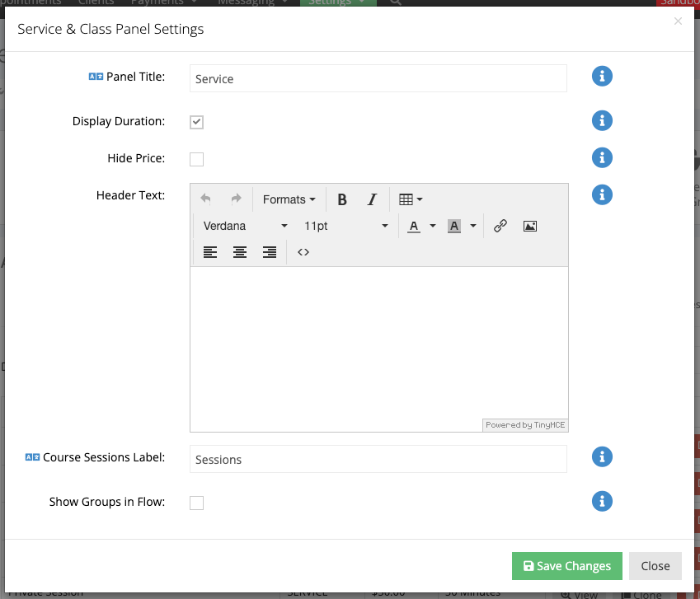Open the insert table menu
Screen dimensions: 700x599
[x=411, y=199]
